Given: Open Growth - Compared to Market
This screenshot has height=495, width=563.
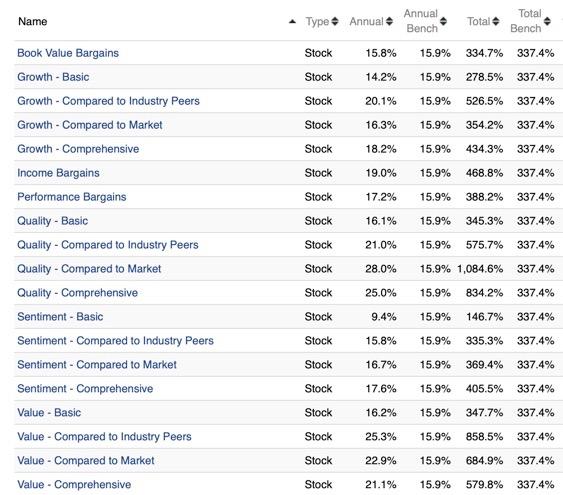Looking at the screenshot, I should (x=90, y=125).
